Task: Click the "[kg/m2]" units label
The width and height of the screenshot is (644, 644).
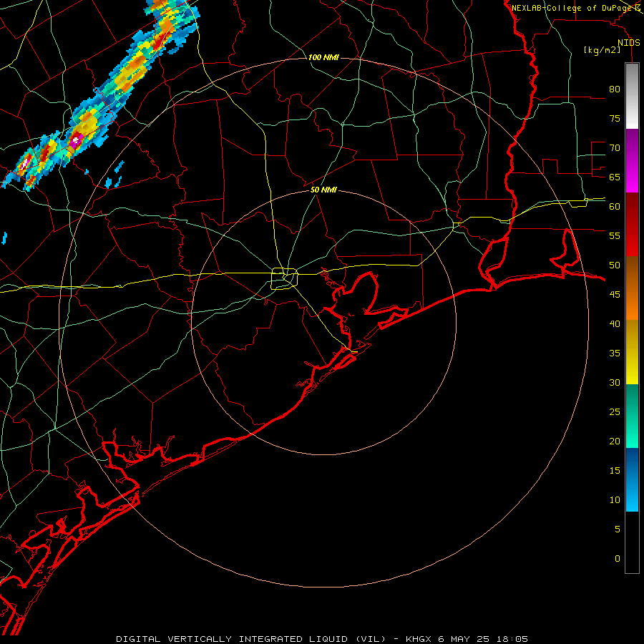Action: pos(602,50)
